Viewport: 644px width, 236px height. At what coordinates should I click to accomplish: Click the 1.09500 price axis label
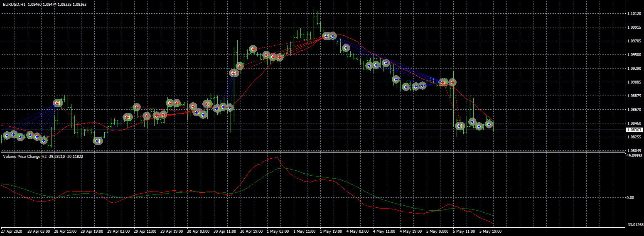tap(634, 55)
